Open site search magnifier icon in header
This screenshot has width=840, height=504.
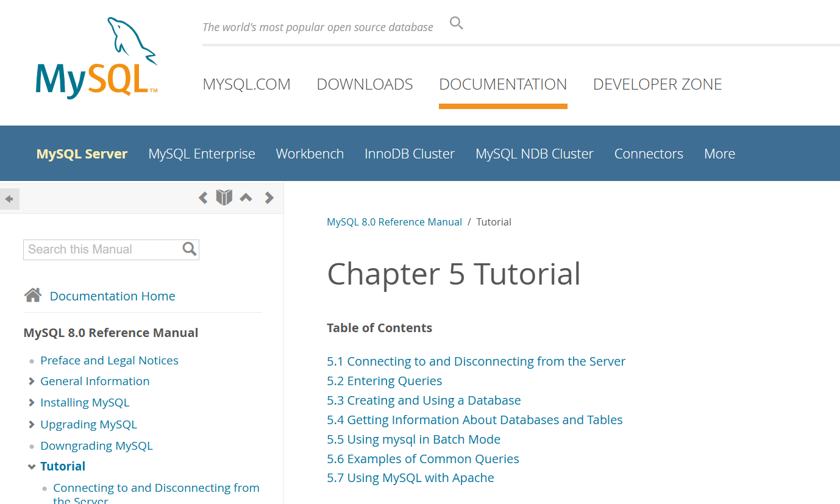pos(456,24)
